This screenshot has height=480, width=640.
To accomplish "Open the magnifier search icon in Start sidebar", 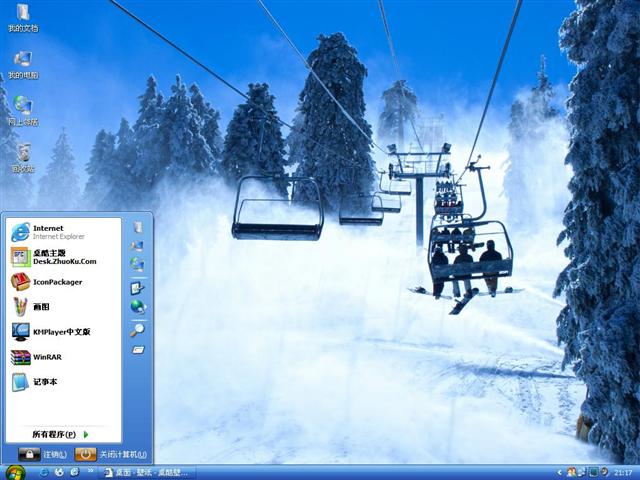I will (138, 330).
